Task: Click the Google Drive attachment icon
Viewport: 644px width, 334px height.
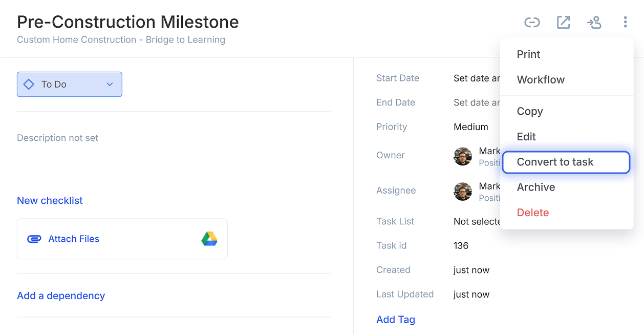Action: pos(209,239)
